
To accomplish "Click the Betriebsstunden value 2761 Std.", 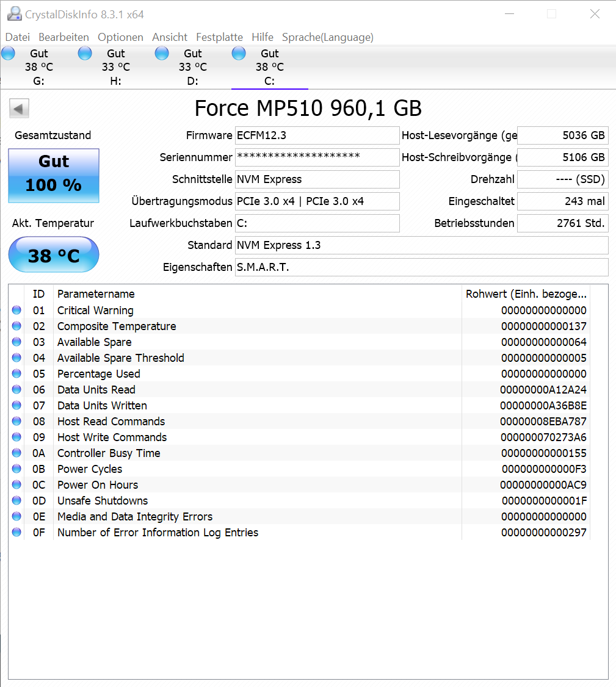I will 562,223.
